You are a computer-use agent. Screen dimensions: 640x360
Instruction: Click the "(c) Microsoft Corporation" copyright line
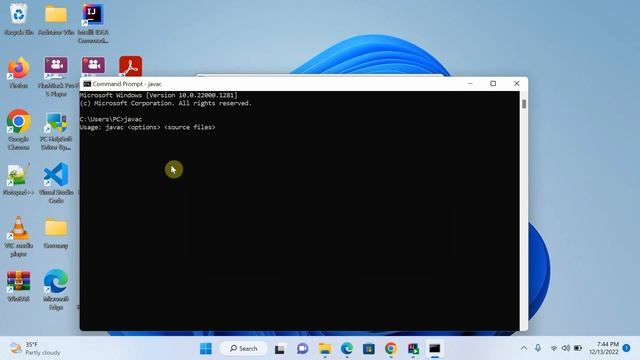(165, 103)
